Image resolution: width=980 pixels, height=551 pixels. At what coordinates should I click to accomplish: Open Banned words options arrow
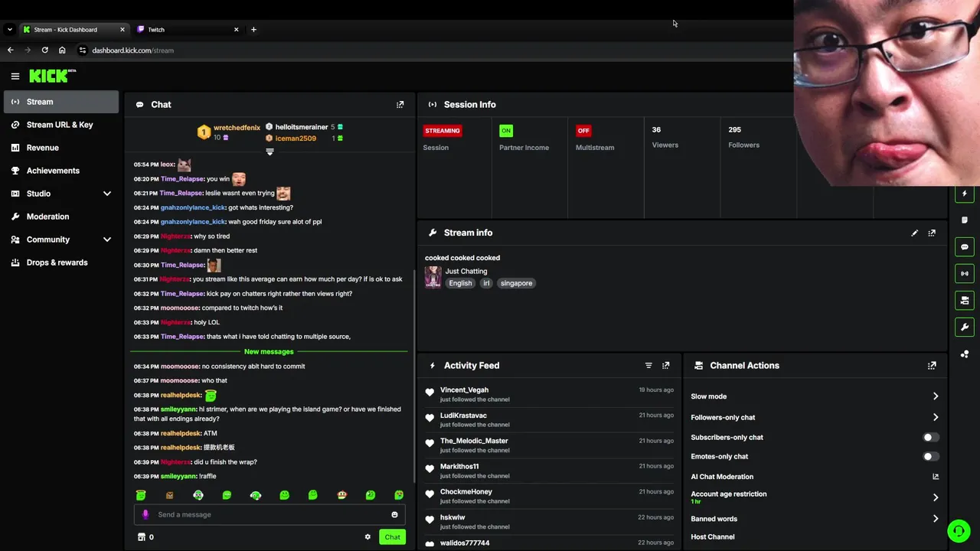(935, 519)
